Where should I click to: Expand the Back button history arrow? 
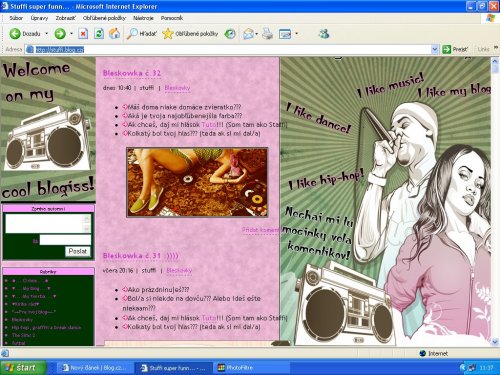[x=47, y=33]
